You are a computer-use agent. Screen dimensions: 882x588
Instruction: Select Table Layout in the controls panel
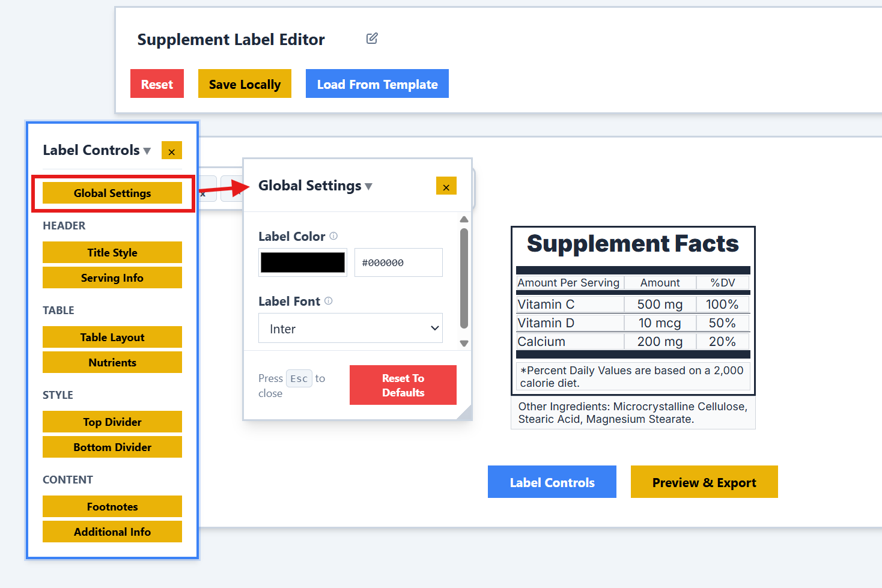[x=112, y=337]
